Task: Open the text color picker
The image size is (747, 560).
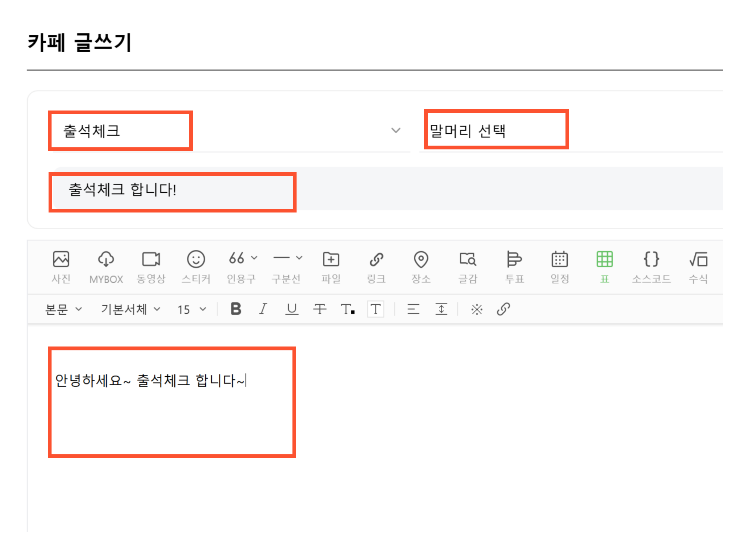Action: click(348, 309)
